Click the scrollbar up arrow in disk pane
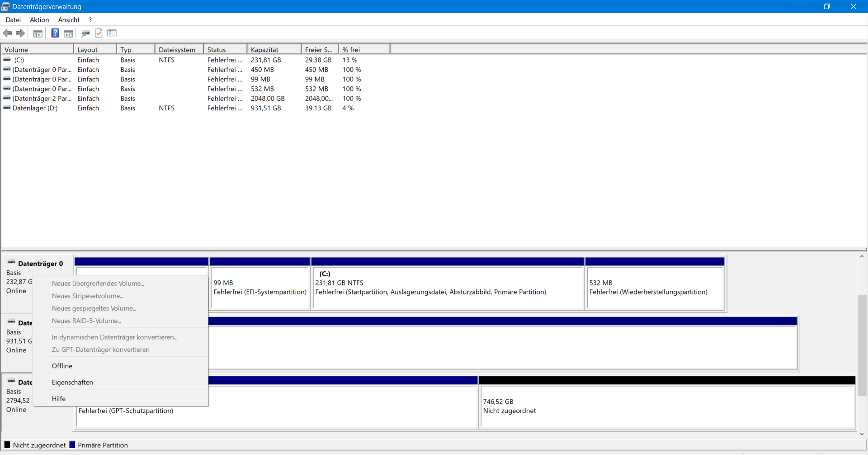 [862, 256]
